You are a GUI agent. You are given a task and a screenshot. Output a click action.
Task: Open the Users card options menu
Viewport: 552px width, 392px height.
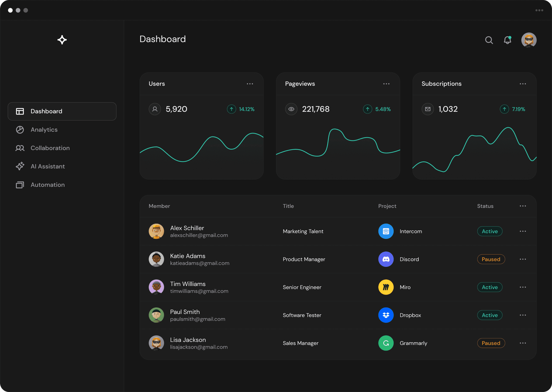pos(250,84)
